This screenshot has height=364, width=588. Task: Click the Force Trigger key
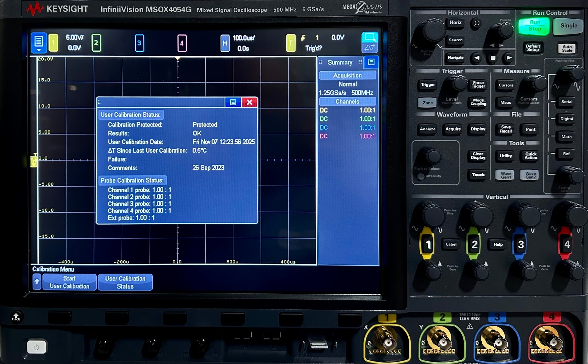478,85
